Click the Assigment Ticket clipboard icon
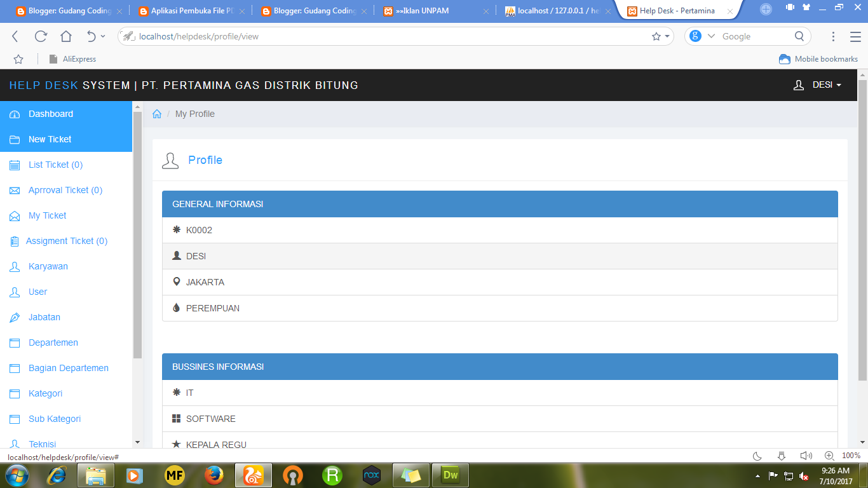This screenshot has height=488, width=868. 15,241
